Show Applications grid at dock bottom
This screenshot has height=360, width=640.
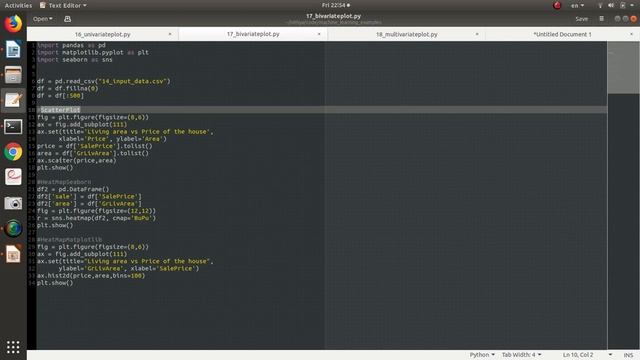click(x=13, y=347)
